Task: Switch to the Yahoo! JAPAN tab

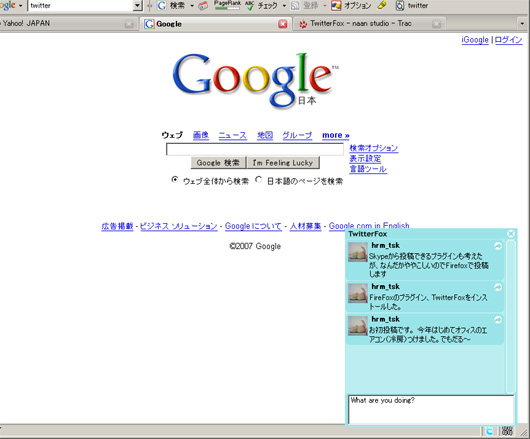Action: point(68,24)
